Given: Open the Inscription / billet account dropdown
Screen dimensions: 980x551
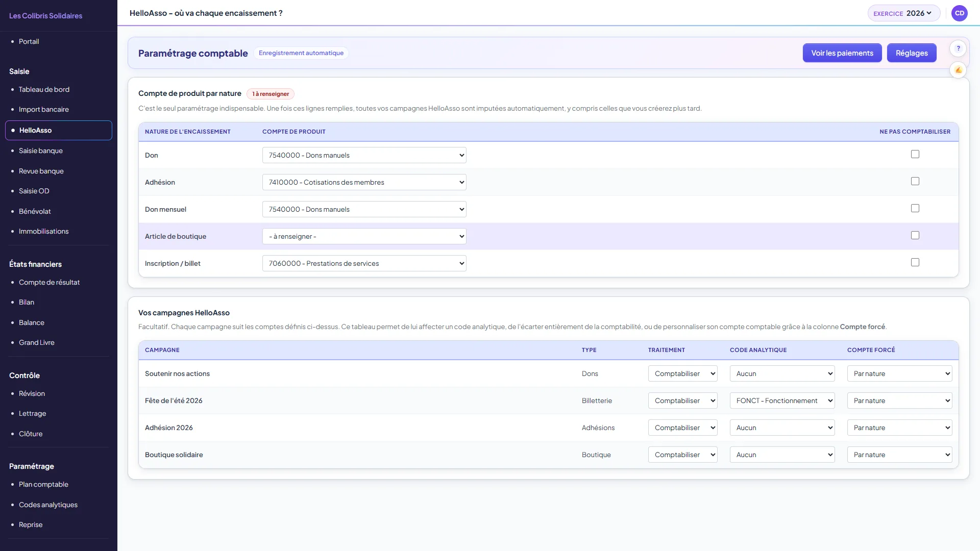Looking at the screenshot, I should (364, 263).
